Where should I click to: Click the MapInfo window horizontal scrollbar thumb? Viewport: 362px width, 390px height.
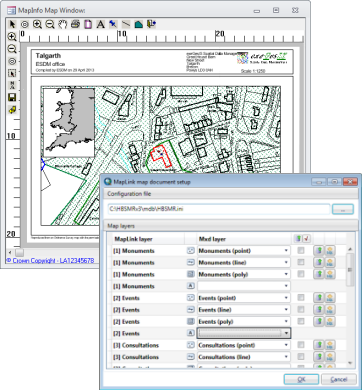coord(20,252)
